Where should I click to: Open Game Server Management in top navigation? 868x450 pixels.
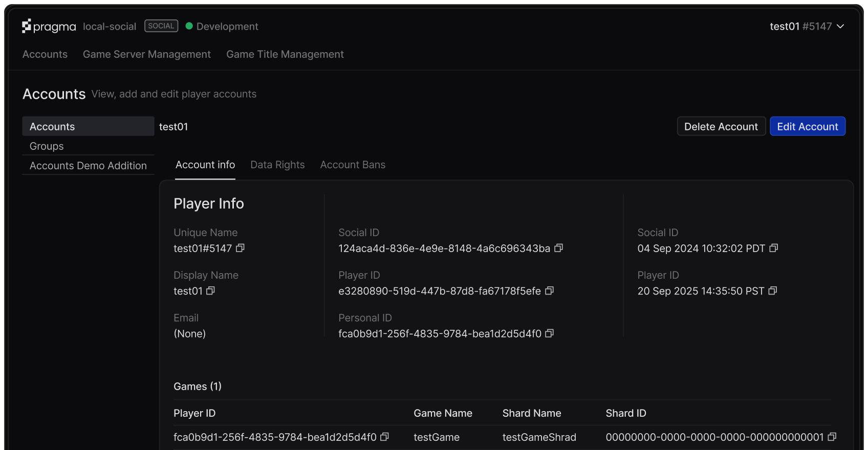(147, 54)
